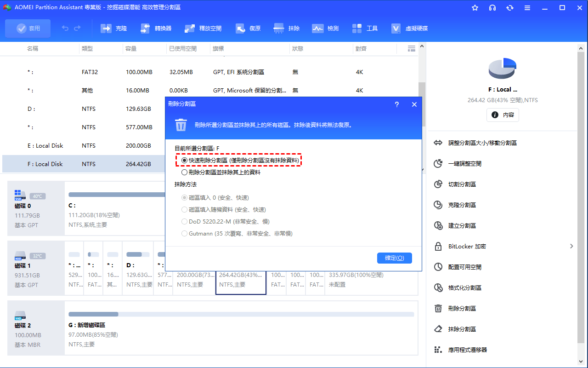Click the refresh icon in title bar

coord(510,8)
